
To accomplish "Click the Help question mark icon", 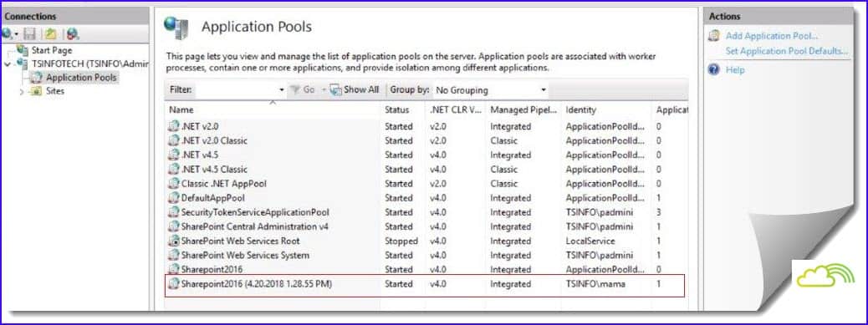I will pos(714,69).
